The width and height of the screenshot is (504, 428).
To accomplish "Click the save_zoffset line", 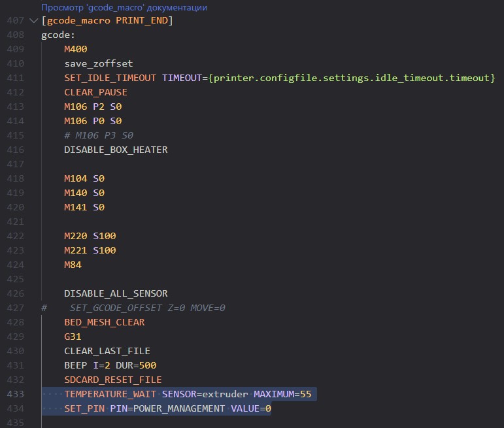I will (x=98, y=64).
